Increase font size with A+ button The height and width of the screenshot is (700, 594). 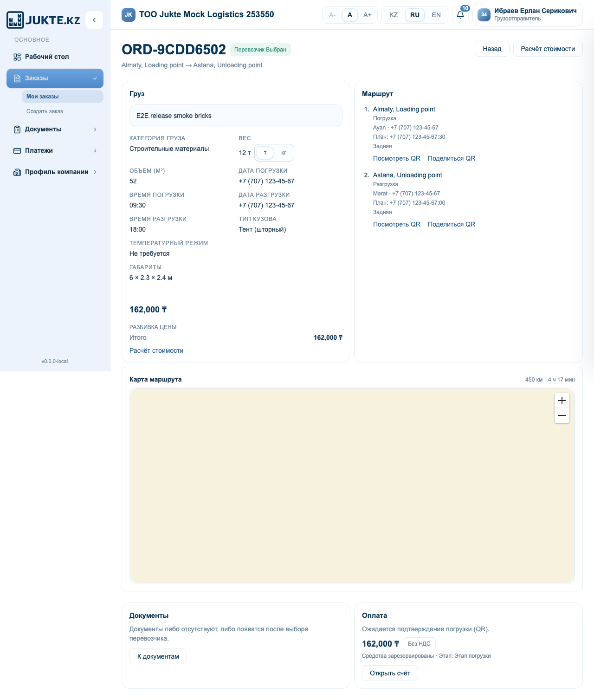[x=368, y=15]
